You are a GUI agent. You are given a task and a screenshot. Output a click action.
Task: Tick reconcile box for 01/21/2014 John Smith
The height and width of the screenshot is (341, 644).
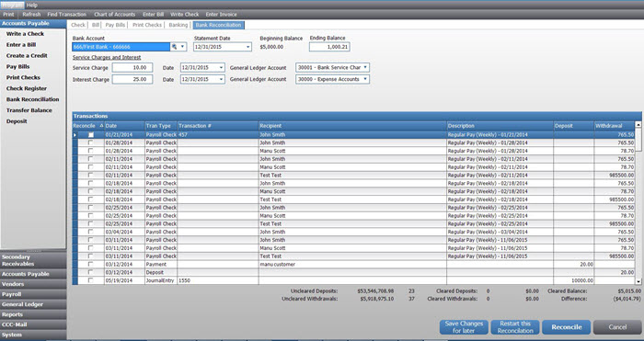coord(91,134)
